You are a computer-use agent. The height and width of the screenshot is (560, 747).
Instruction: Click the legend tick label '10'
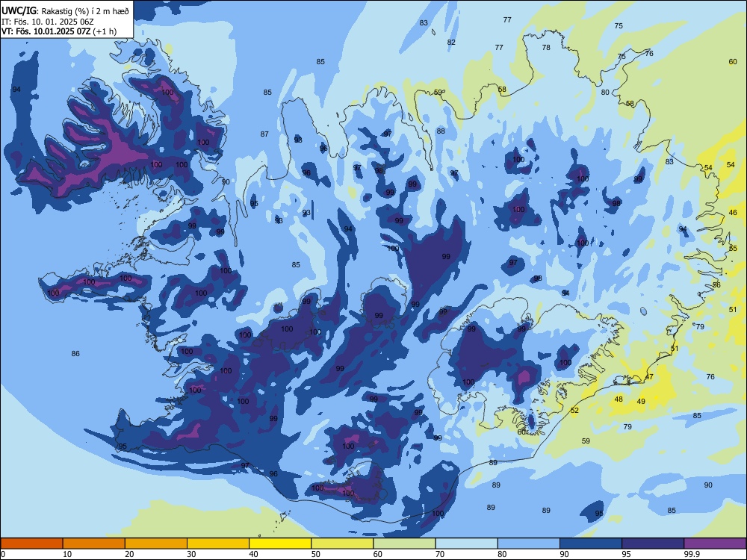point(67,554)
